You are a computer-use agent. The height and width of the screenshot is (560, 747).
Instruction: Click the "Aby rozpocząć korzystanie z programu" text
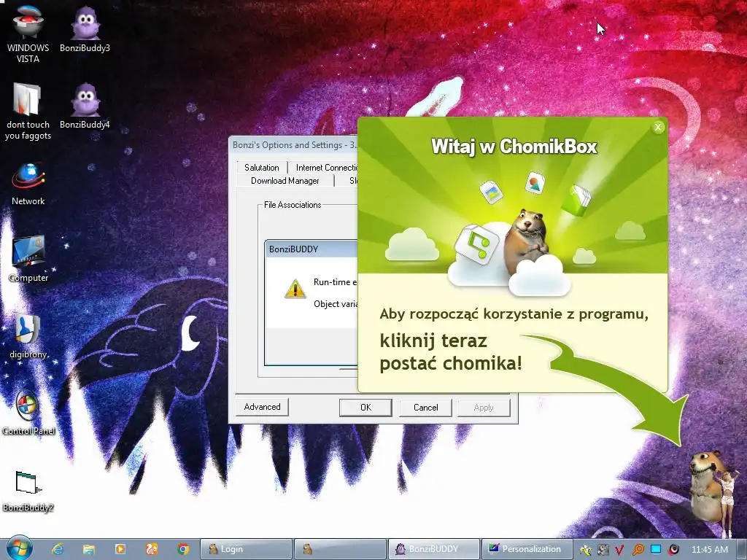(x=514, y=314)
